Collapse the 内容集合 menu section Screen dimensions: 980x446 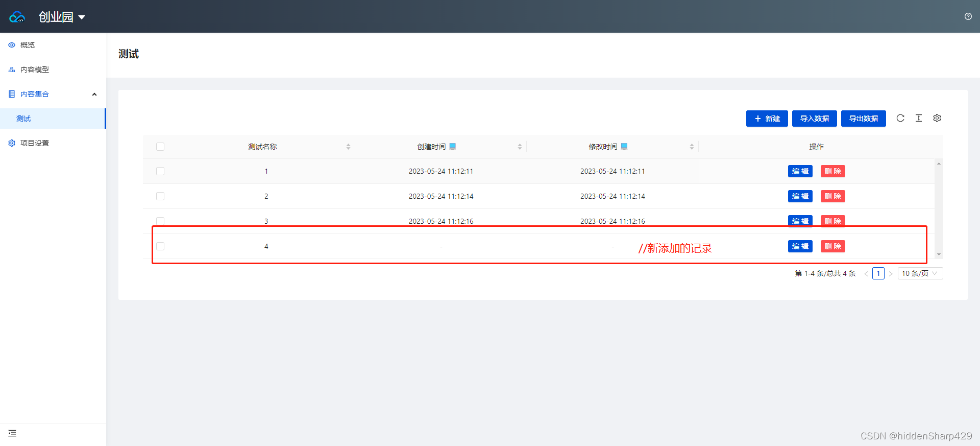pyautogui.click(x=53, y=94)
